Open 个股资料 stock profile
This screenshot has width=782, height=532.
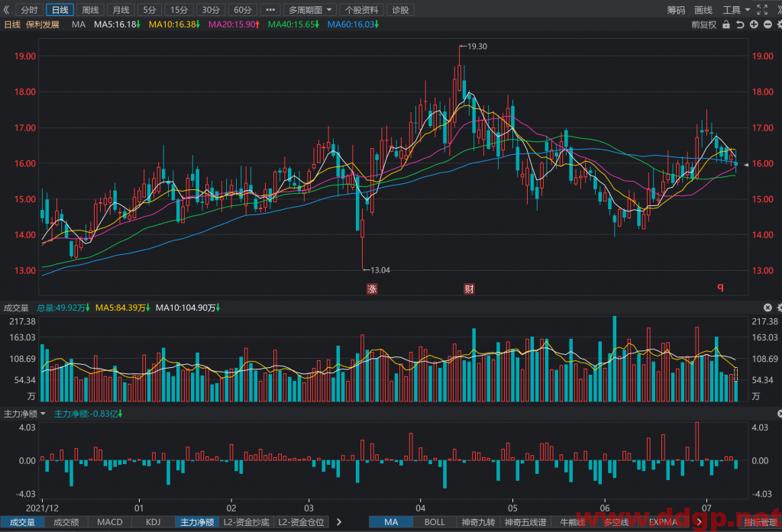point(361,9)
